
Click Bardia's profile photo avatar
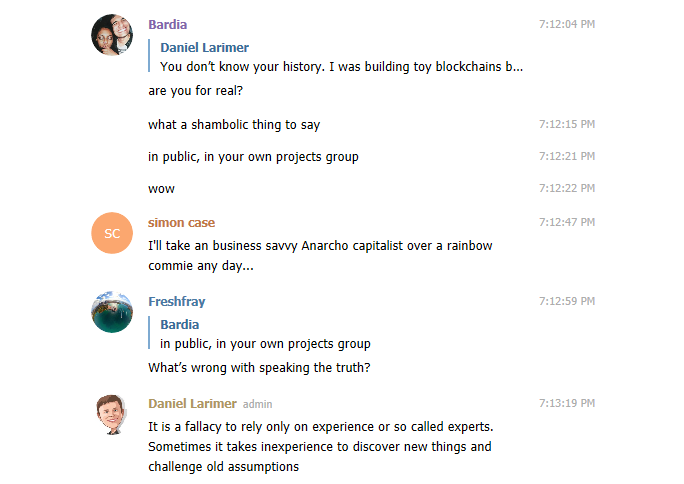point(112,35)
